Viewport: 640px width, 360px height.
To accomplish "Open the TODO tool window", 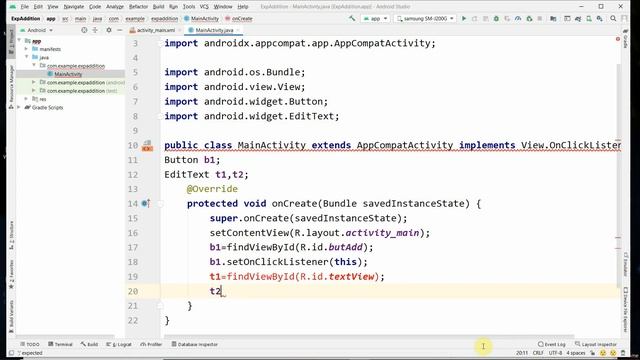I will [30, 344].
